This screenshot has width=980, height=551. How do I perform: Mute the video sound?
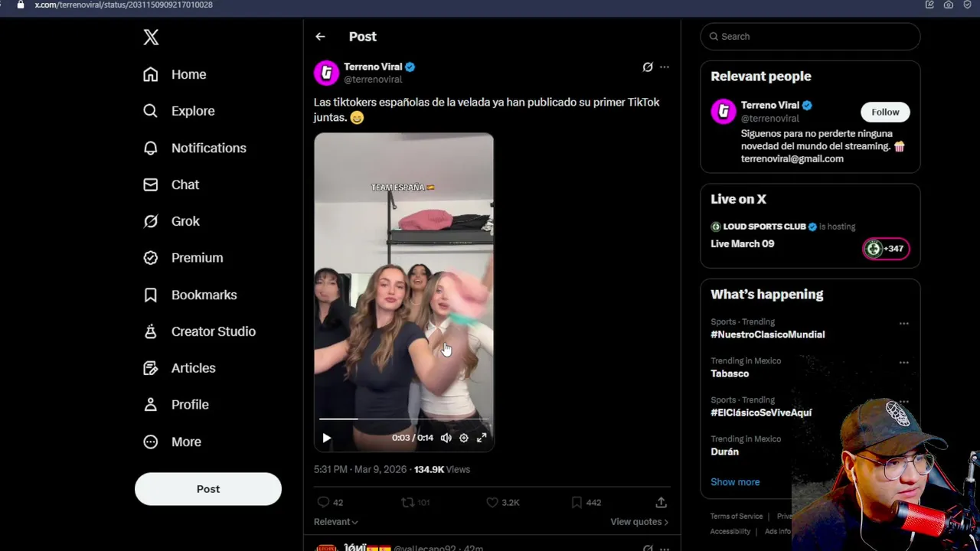446,438
